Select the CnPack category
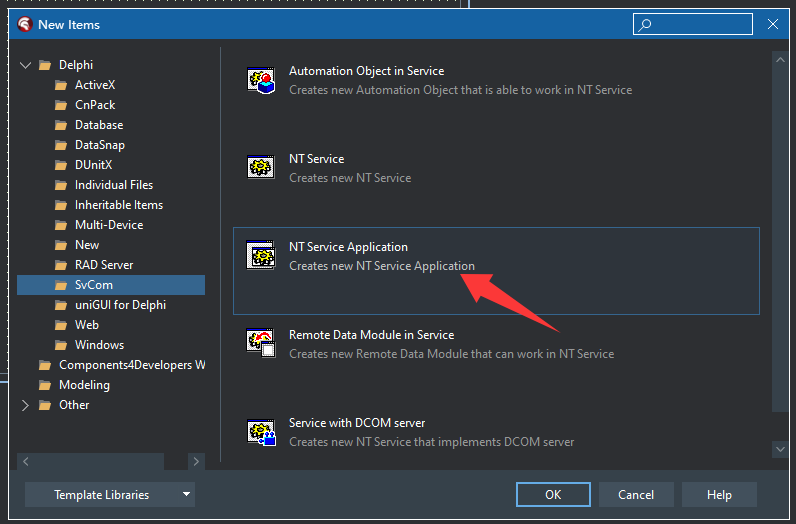Screen dimensions: 796x524 (x=95, y=105)
